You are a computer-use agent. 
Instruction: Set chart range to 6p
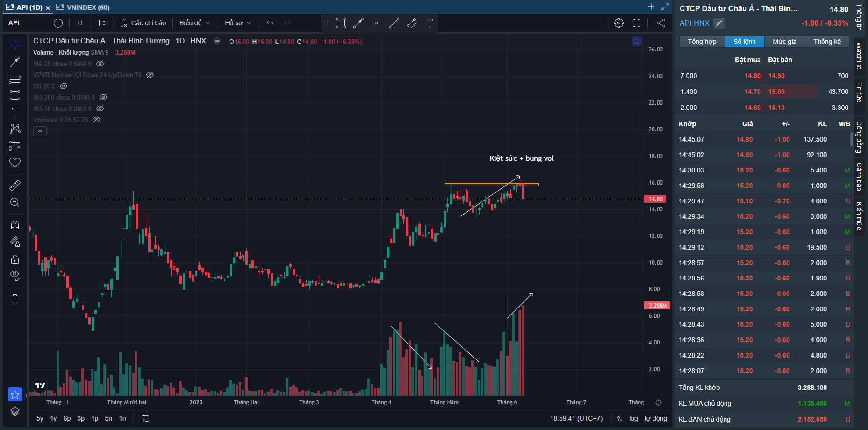[67, 418]
